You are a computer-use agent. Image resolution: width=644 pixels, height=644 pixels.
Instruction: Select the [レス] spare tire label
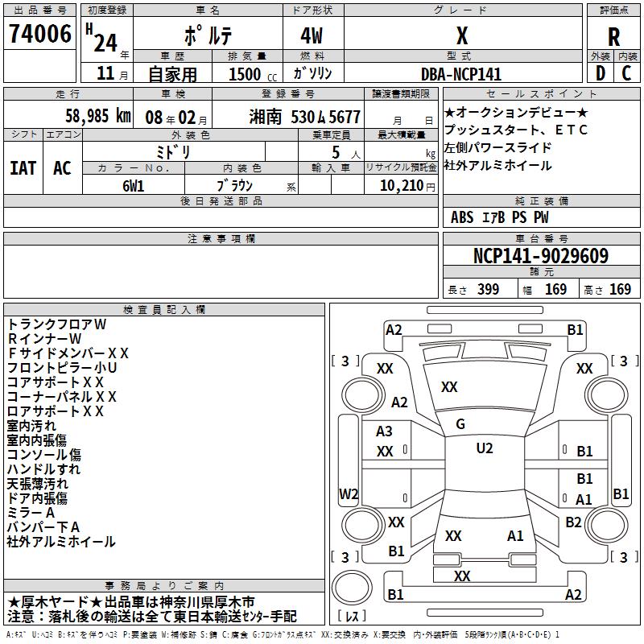click(352, 616)
